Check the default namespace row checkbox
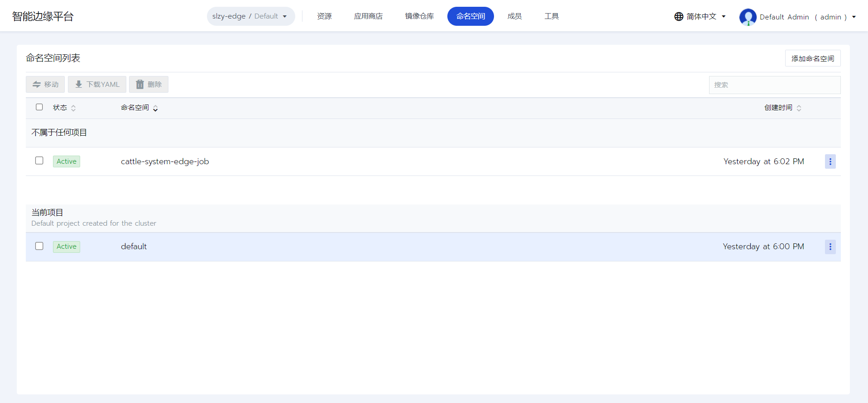 [39, 246]
